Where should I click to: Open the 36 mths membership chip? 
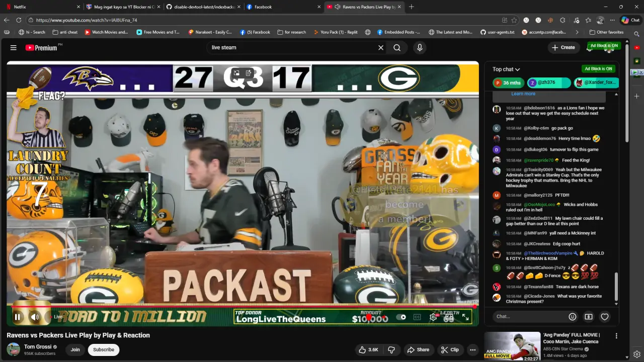[508, 83]
